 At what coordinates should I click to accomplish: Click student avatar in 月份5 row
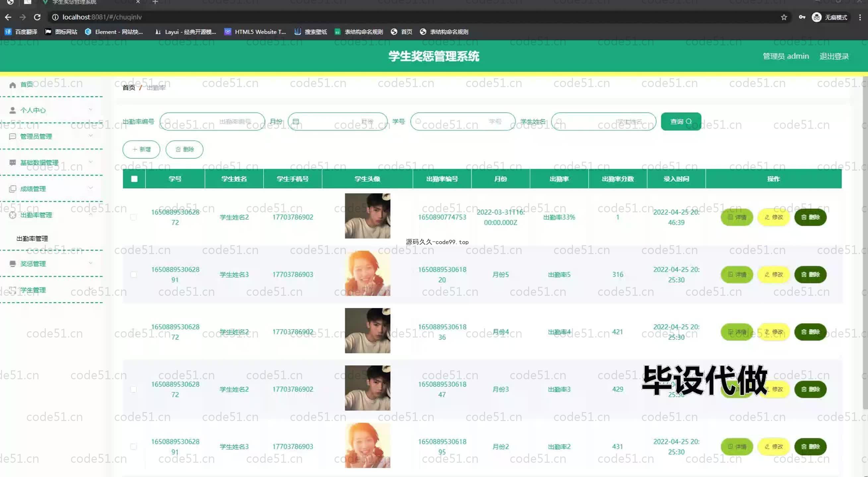pyautogui.click(x=367, y=273)
